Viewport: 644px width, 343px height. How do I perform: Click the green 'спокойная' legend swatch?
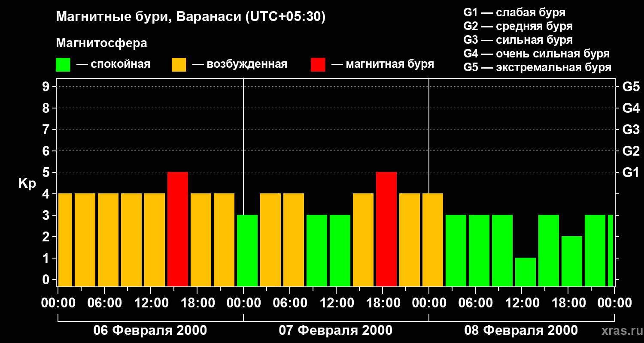(63, 65)
